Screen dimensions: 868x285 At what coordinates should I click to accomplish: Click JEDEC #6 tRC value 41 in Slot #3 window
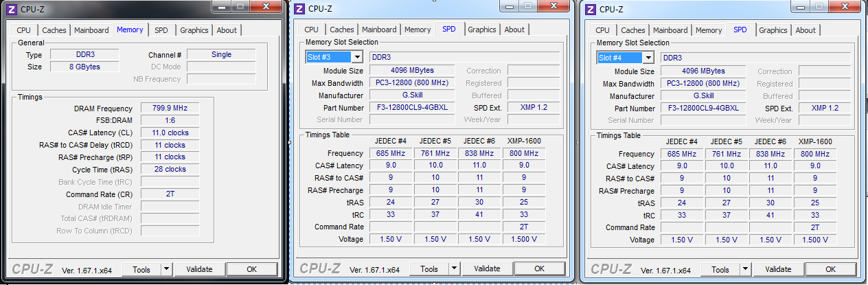click(478, 215)
